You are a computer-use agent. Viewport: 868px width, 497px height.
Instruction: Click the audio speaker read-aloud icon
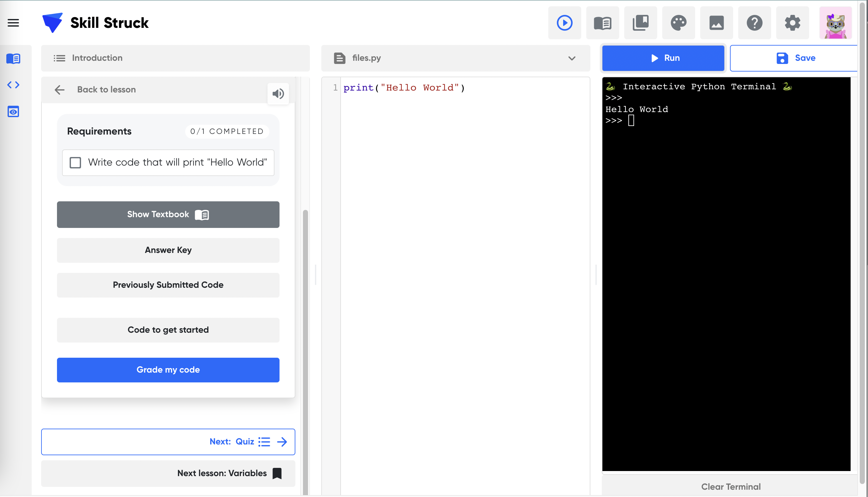pos(278,93)
